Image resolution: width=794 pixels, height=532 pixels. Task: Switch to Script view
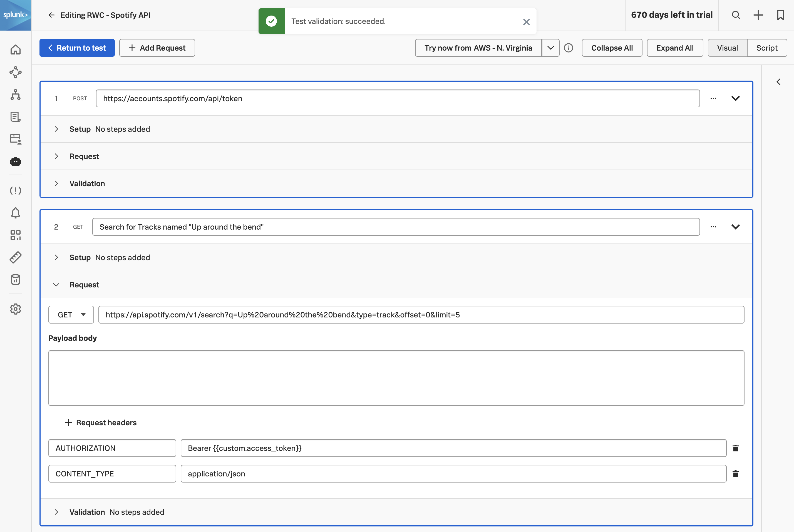(766, 48)
